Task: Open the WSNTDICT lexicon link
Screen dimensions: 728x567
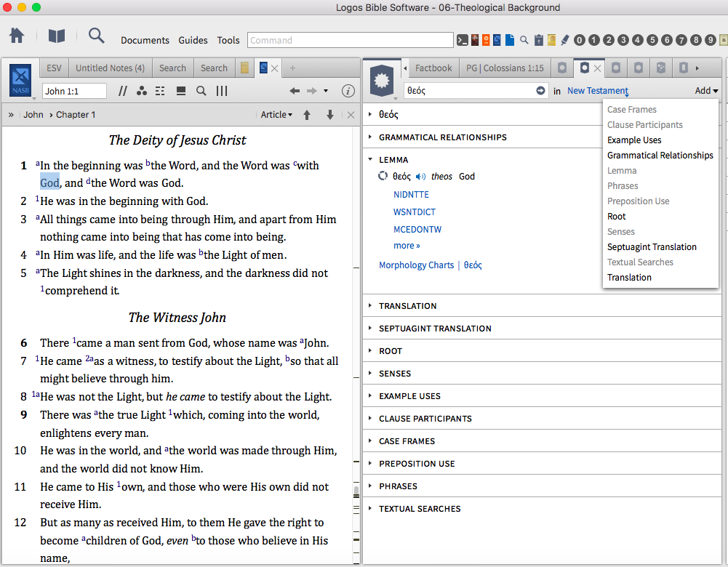Action: 414,212
